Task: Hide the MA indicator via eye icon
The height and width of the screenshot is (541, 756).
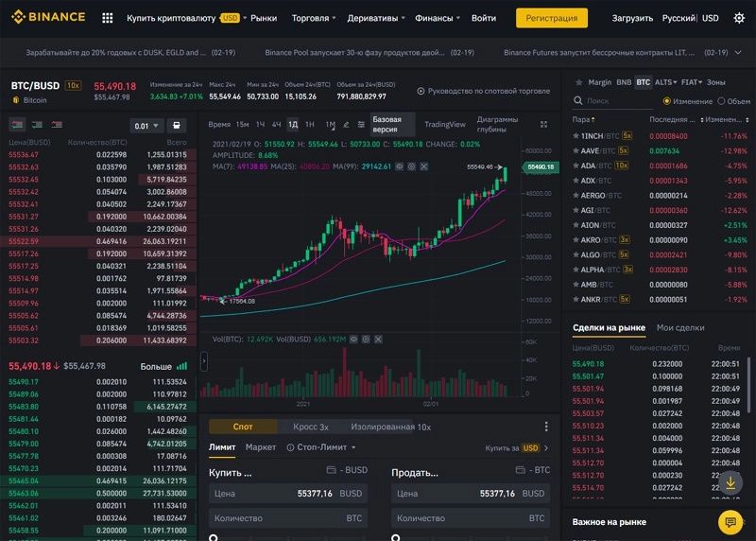Action: (399, 166)
